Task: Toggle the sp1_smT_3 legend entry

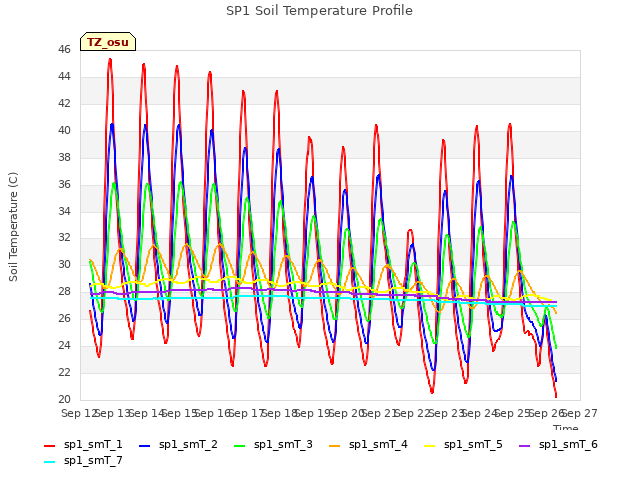Action: [x=273, y=444]
